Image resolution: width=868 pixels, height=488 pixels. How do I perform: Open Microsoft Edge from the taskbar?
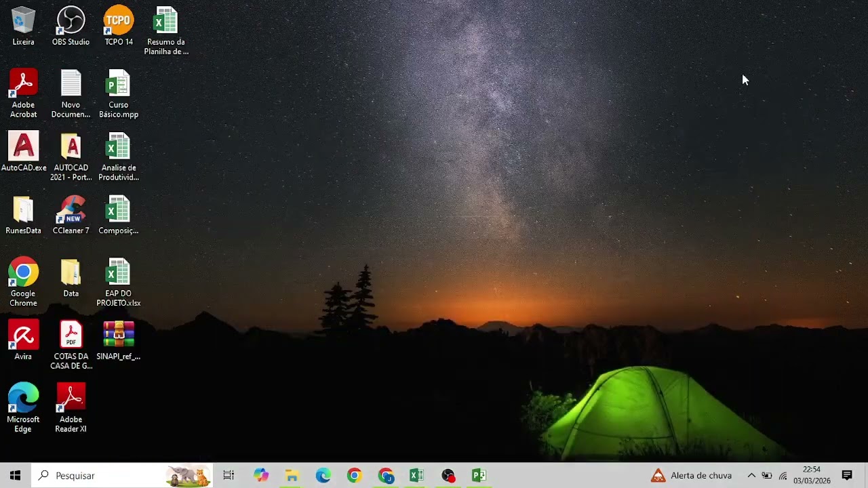pos(323,475)
